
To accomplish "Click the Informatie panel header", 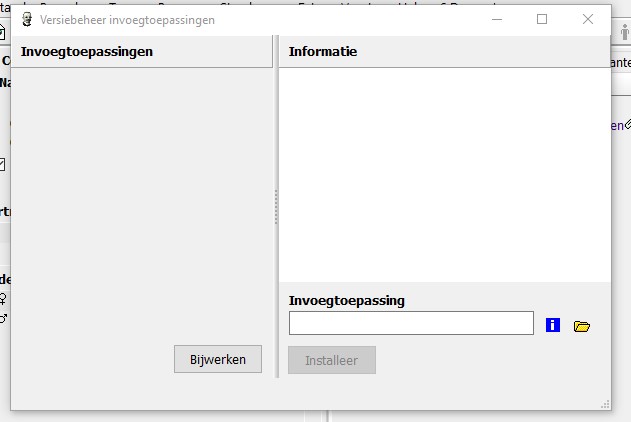I will click(443, 52).
